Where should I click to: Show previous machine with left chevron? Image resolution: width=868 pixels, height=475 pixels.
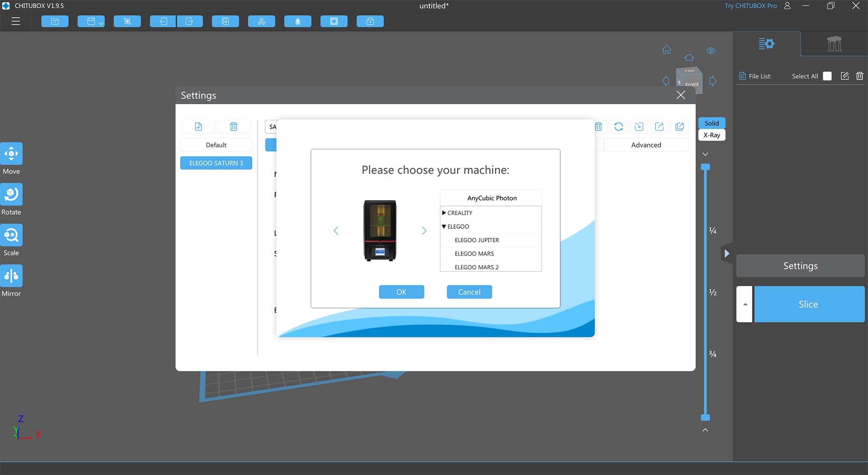[336, 231]
